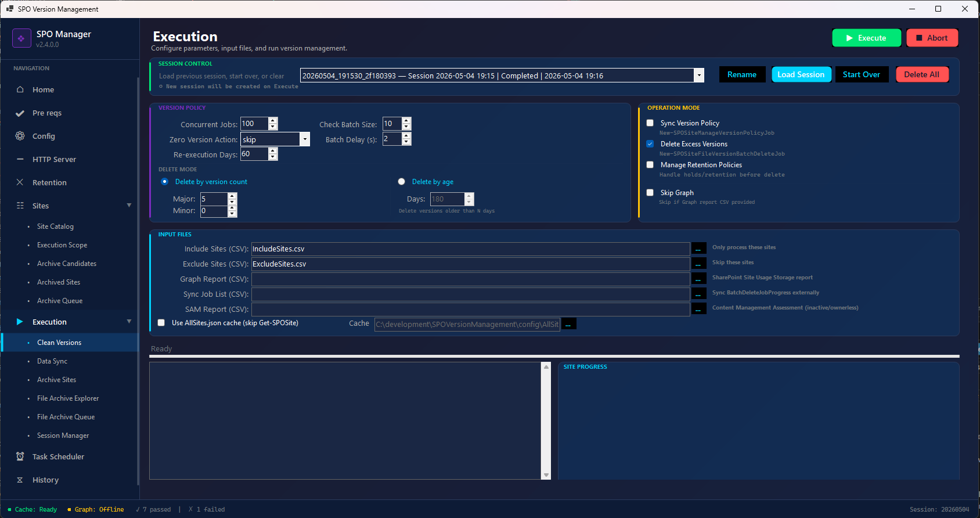Open Session Manager page
Viewport: 980px width, 518px height.
click(x=63, y=436)
